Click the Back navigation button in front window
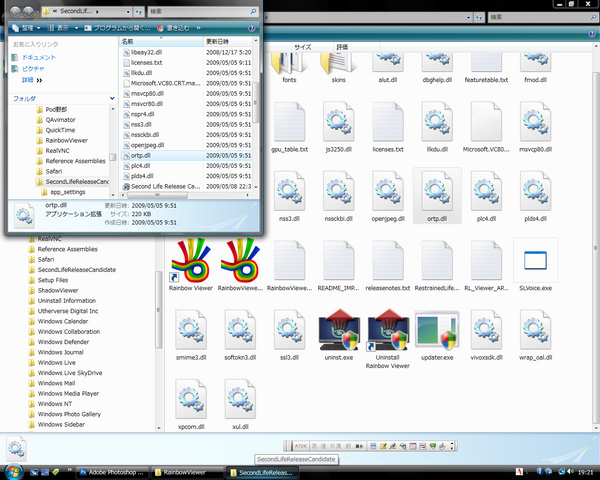Image resolution: width=600 pixels, height=480 pixels. [15, 11]
